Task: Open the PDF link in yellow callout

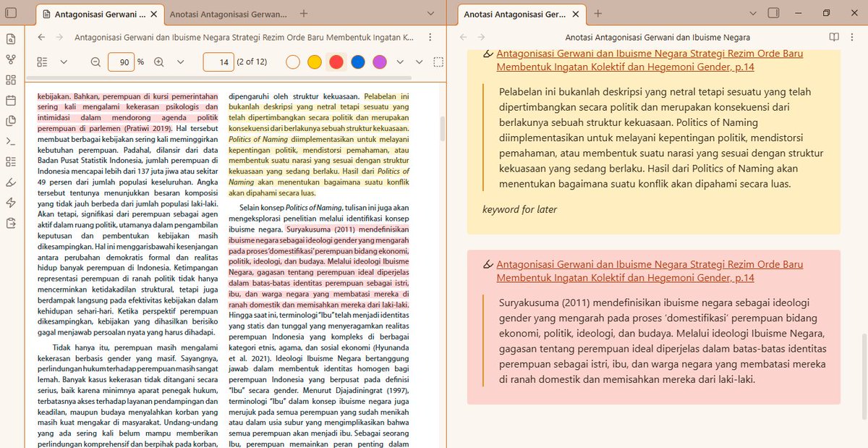Action: (x=650, y=60)
